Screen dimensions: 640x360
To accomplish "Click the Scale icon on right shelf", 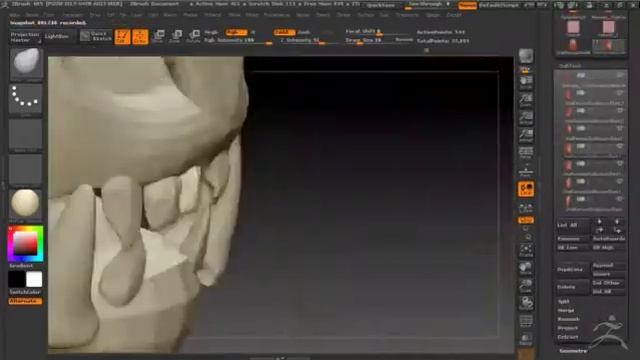I will (526, 286).
